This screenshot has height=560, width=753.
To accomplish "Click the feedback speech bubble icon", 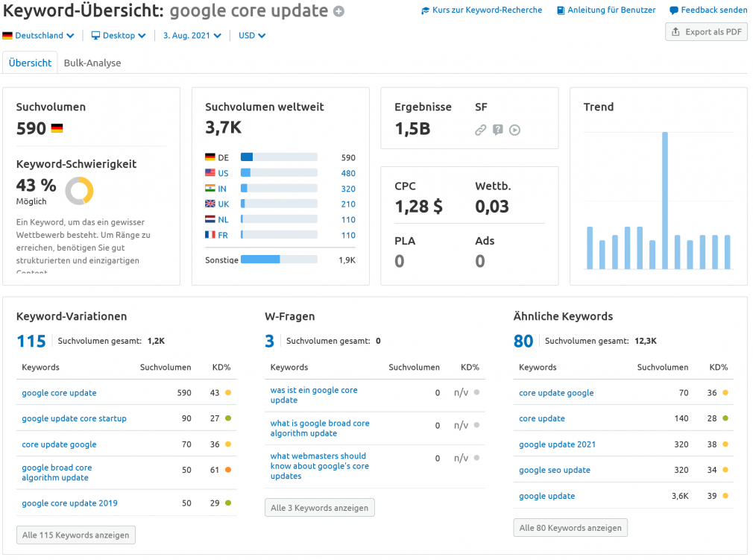I will 674,10.
